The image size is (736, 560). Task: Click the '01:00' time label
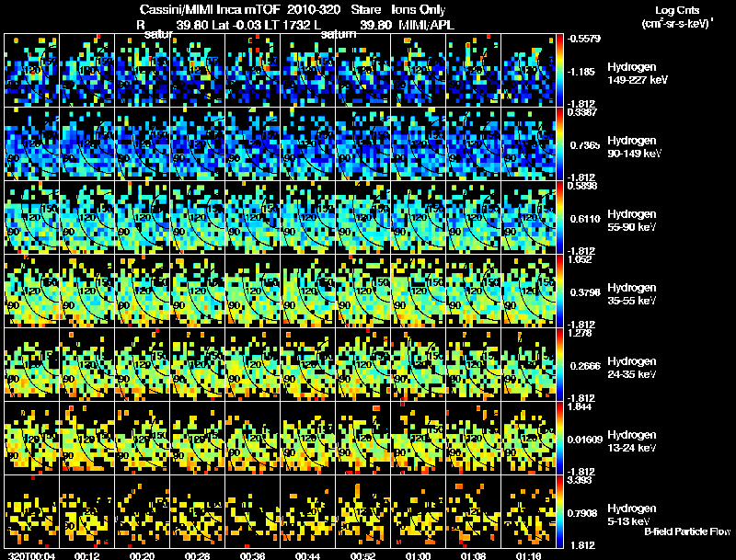click(418, 555)
